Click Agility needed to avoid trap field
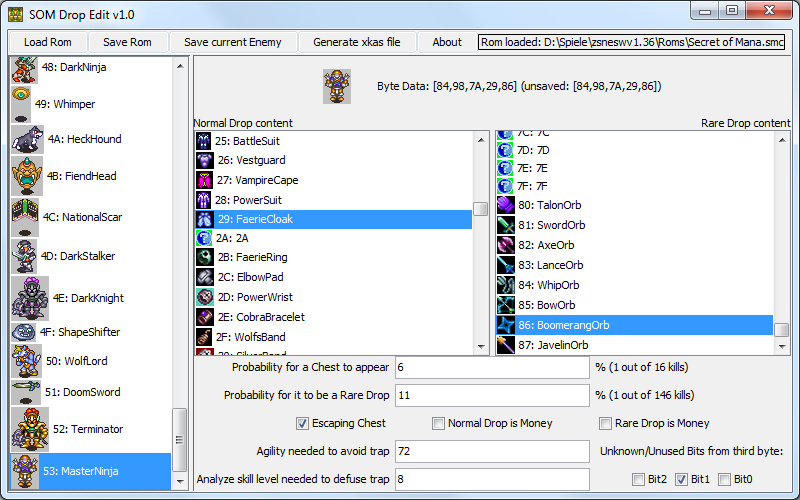 pos(492,452)
